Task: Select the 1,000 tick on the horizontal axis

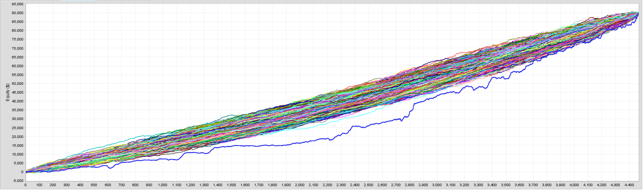Action: pyautogui.click(x=162, y=185)
